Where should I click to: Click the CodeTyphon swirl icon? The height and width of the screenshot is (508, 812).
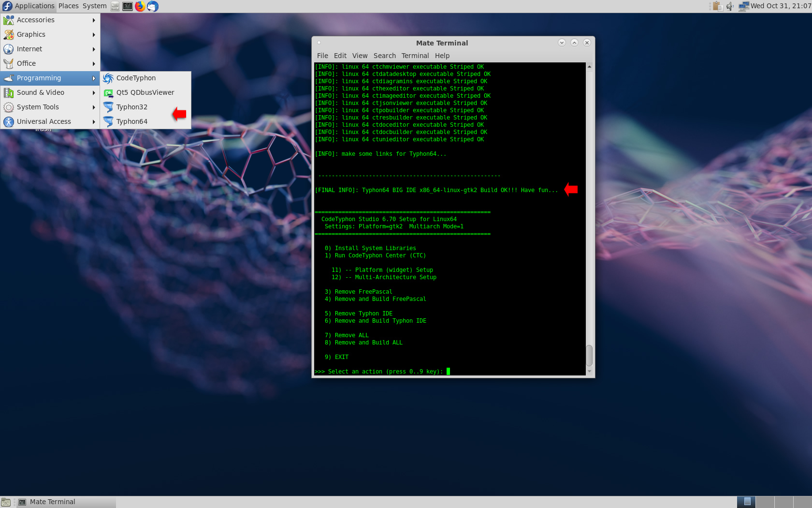click(108, 78)
